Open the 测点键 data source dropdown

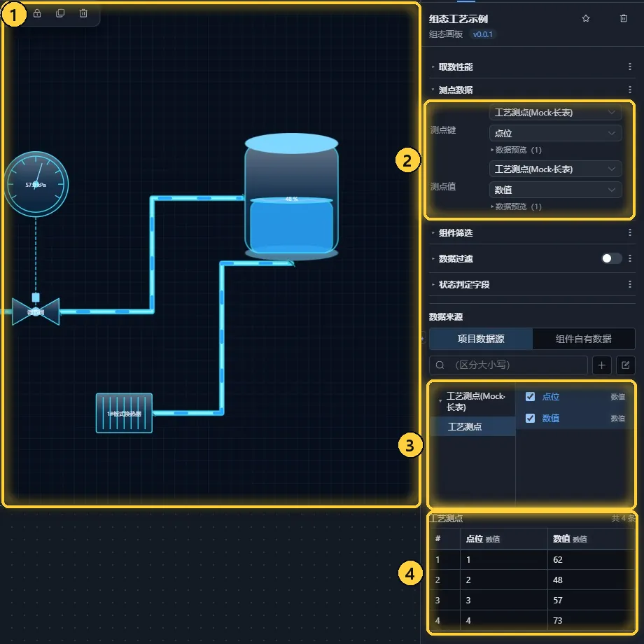click(555, 113)
